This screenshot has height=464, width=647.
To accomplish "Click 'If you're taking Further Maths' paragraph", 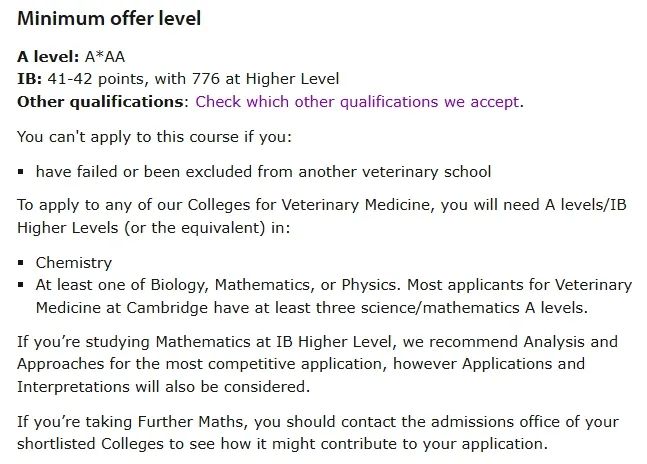I will 318,433.
